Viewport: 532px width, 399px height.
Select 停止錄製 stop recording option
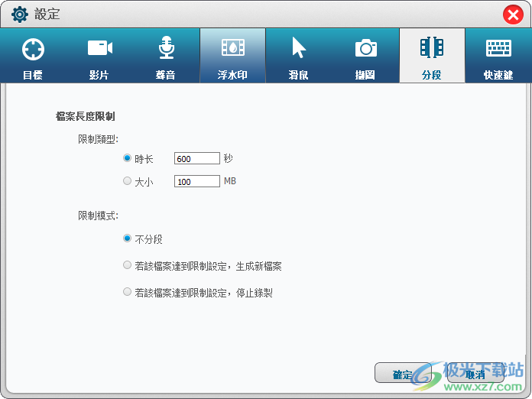coord(127,291)
